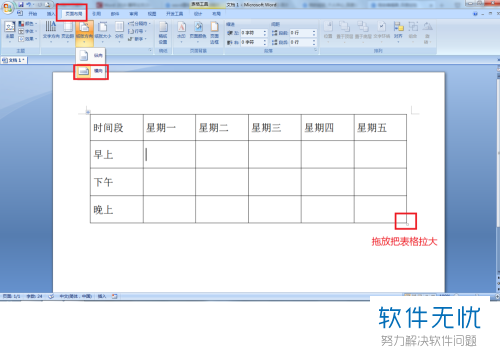This screenshot has height=361, width=500.
Task: Open the Page Color button
Action: (198, 32)
